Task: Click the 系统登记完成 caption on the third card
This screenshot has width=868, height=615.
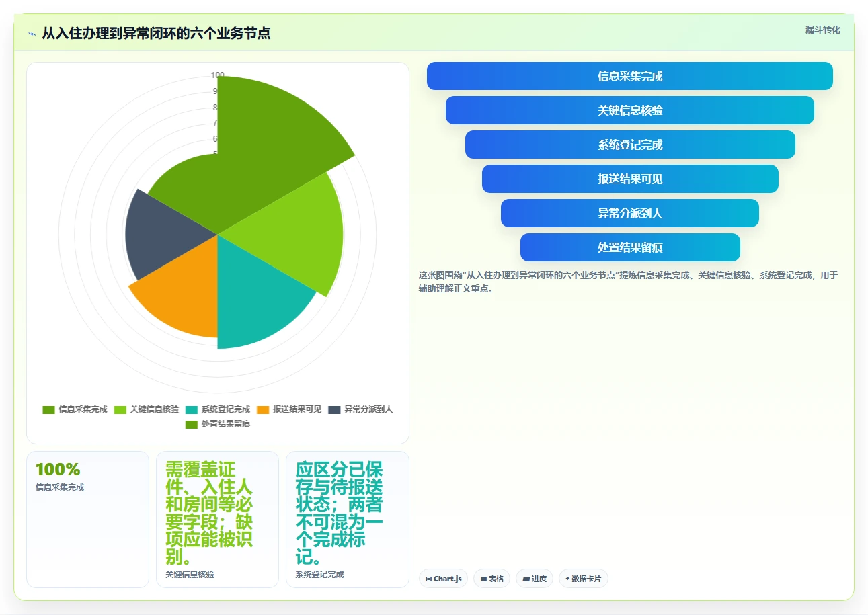Action: coord(319,575)
